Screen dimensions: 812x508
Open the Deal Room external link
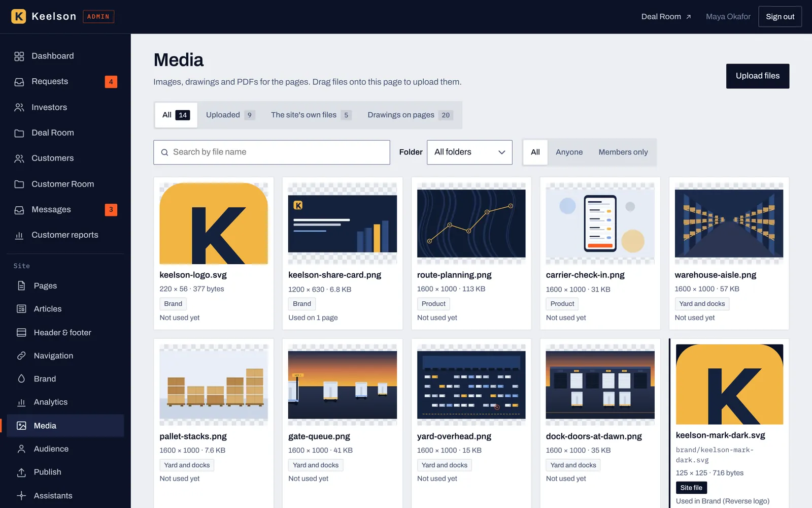666,17
